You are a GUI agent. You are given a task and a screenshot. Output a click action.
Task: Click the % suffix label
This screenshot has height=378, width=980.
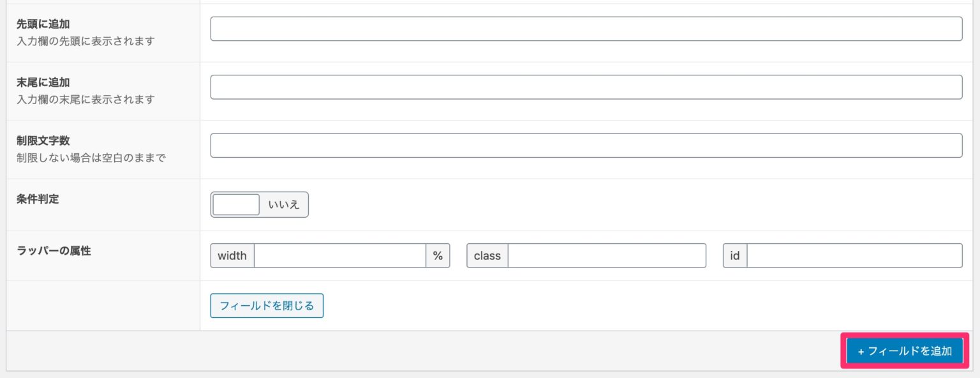(x=438, y=255)
